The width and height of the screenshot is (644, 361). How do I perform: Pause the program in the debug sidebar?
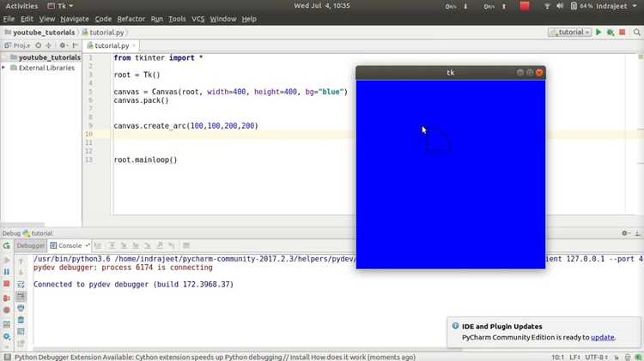pos(7,272)
